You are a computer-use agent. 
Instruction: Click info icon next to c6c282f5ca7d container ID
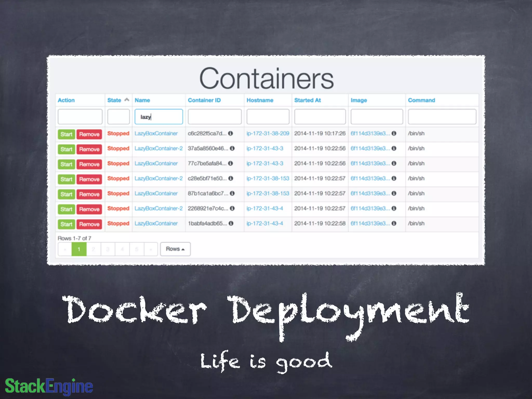pyautogui.click(x=230, y=134)
